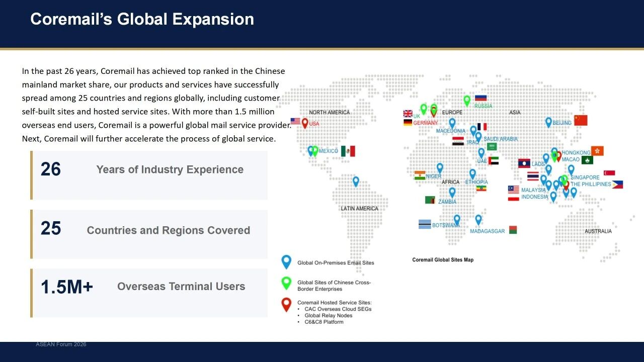The height and width of the screenshot is (362, 644).
Task: Select the Years of Industry Experience card
Action: pos(149,175)
